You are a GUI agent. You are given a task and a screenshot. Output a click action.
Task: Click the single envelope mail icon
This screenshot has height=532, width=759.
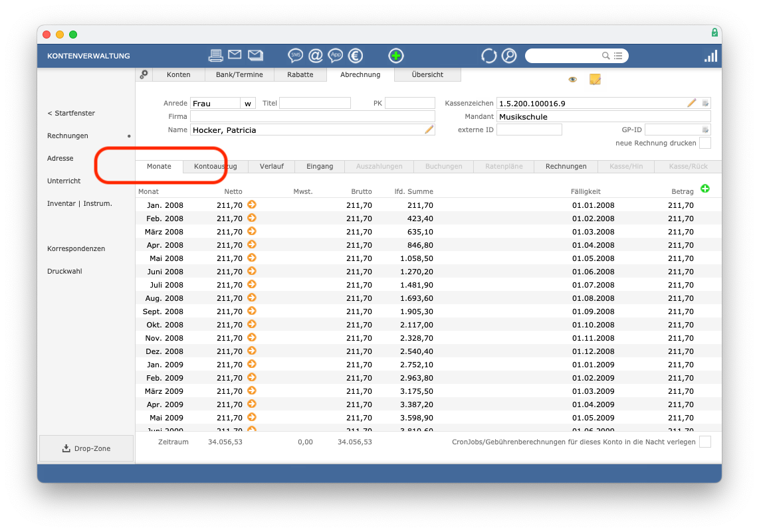tap(235, 54)
